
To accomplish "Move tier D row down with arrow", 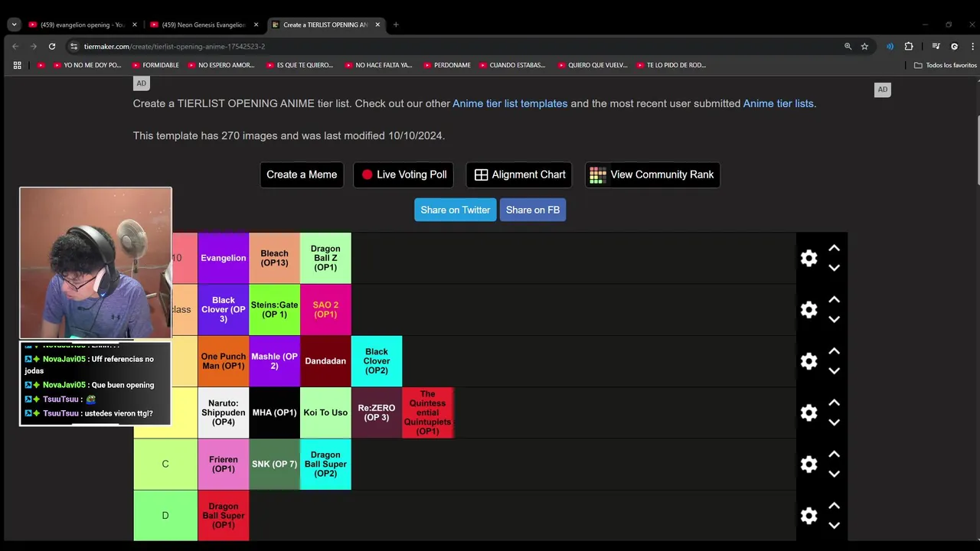I will 834,526.
